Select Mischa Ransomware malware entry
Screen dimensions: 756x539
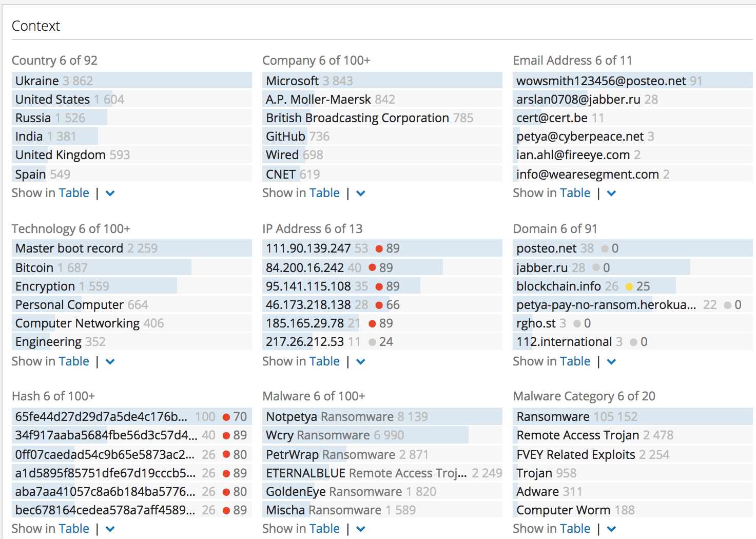click(382, 510)
